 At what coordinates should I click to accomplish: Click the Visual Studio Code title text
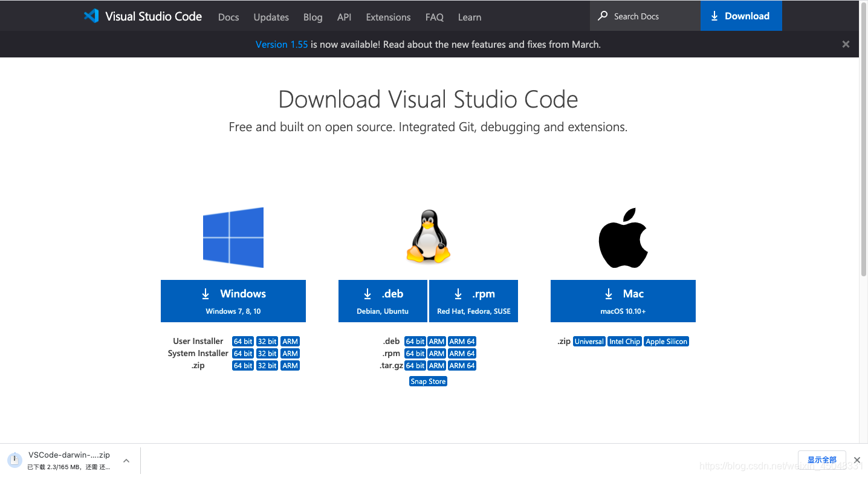[154, 16]
